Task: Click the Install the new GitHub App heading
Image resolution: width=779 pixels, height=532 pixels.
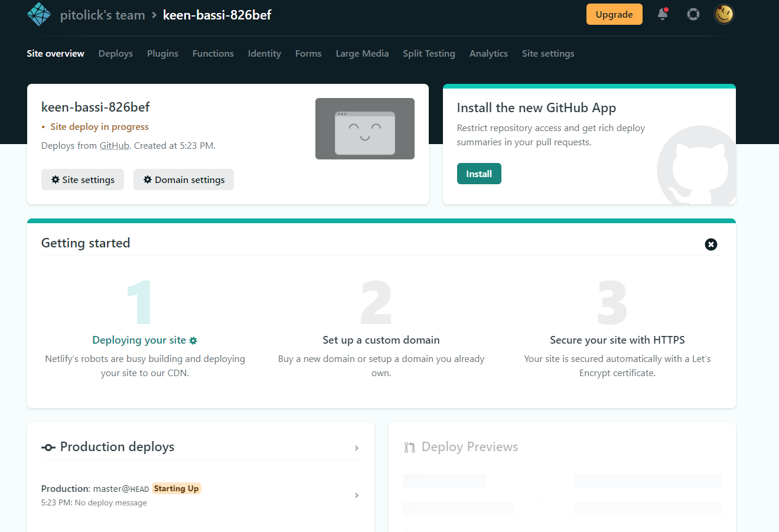Action: [536, 107]
